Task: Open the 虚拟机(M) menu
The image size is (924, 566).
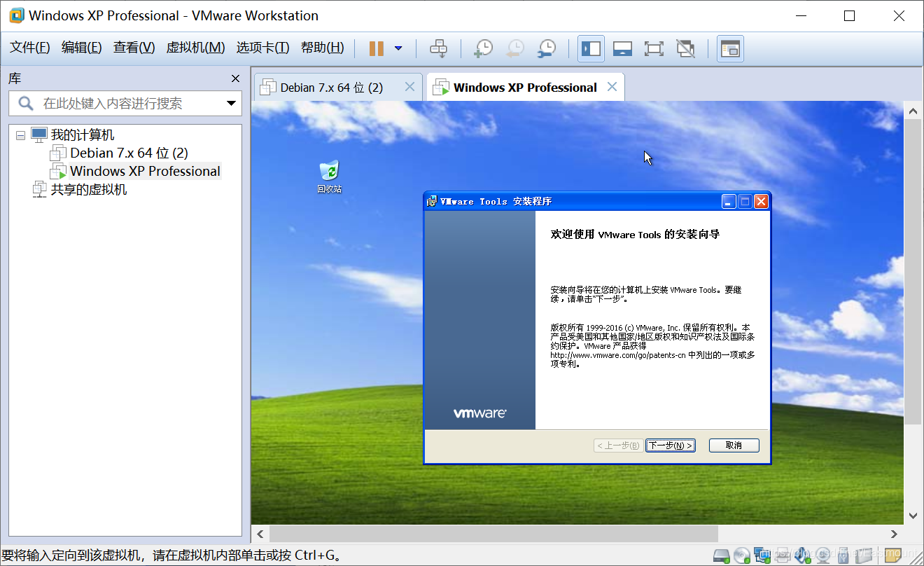Action: tap(195, 48)
